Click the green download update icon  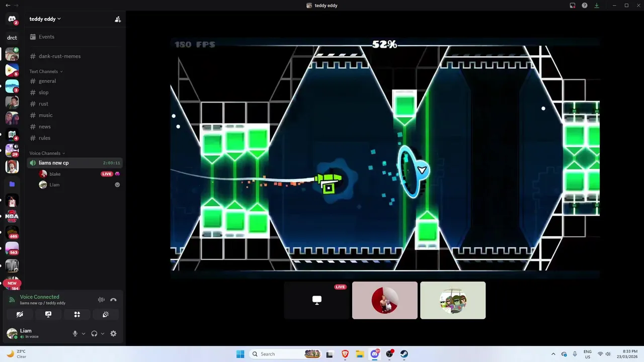(x=597, y=6)
